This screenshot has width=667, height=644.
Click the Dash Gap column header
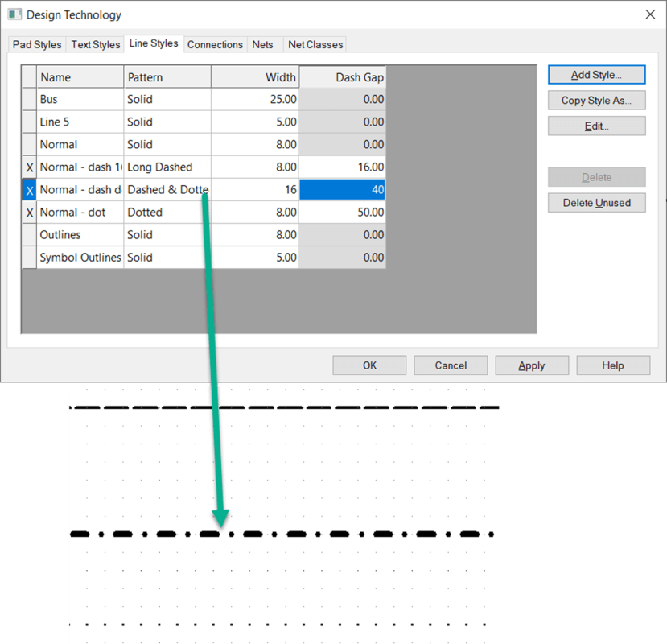click(343, 77)
